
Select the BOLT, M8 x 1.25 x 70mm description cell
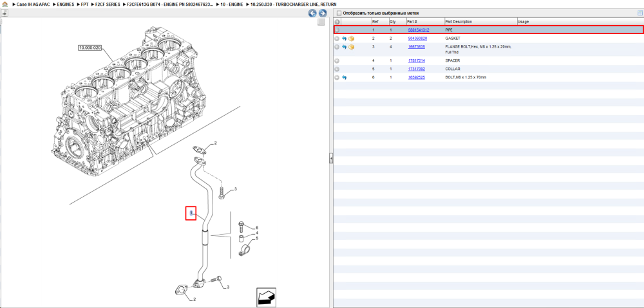point(480,77)
